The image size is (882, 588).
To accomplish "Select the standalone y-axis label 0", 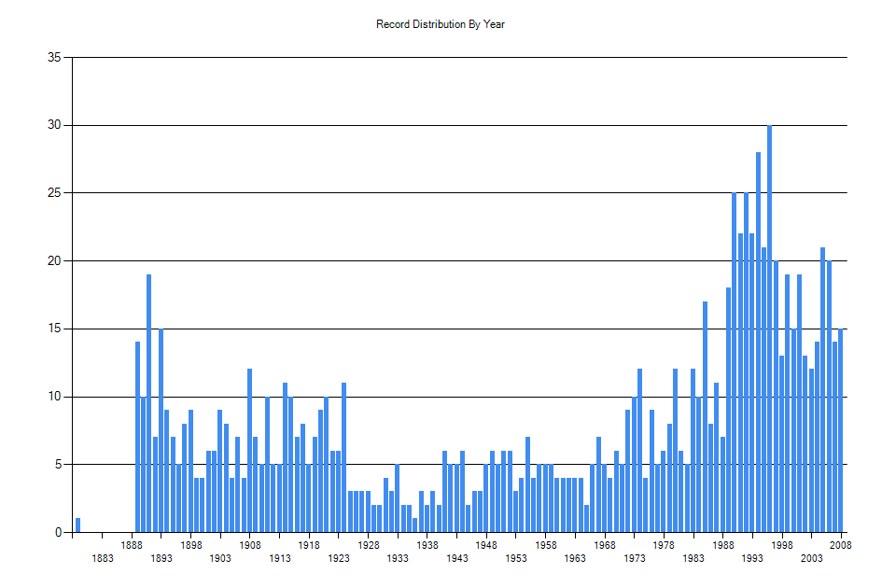I will [58, 532].
